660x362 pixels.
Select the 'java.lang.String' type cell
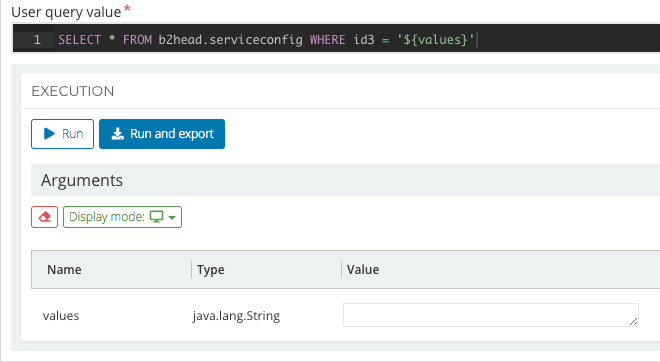point(236,316)
